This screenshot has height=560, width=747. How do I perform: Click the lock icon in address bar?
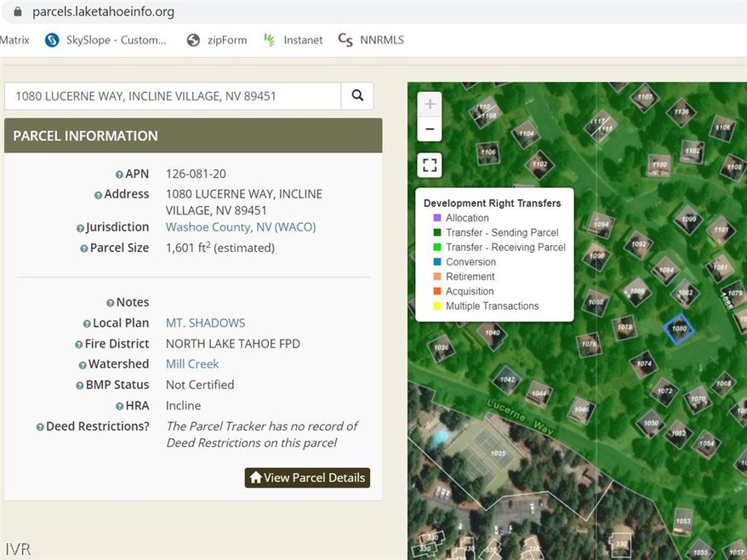[x=18, y=11]
